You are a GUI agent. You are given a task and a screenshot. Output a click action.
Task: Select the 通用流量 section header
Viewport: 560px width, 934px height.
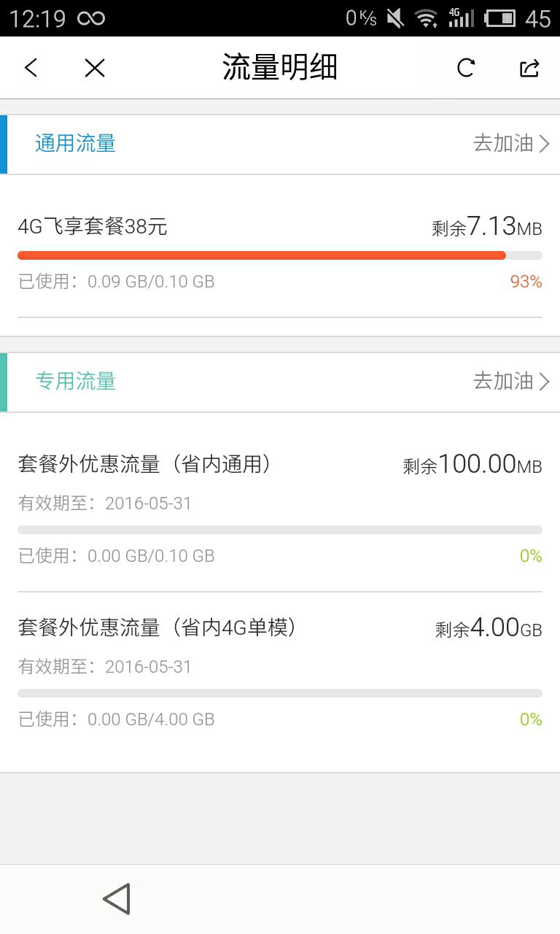pos(76,144)
